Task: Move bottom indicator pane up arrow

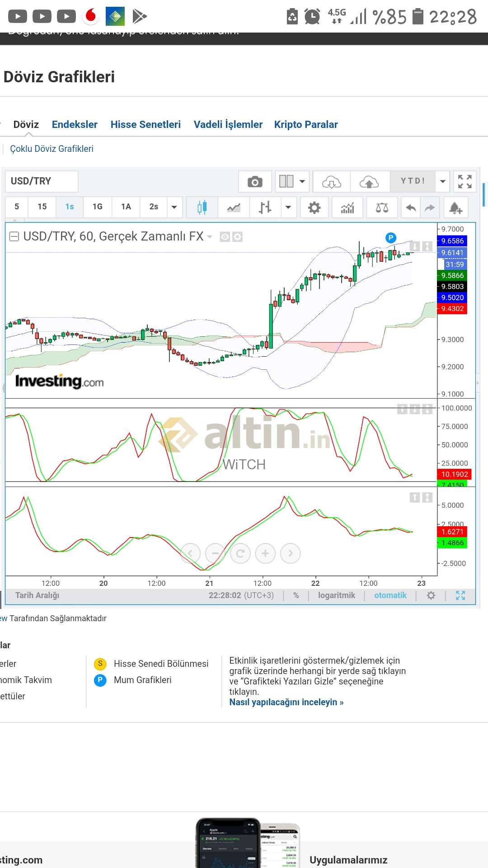Action: 415,497
